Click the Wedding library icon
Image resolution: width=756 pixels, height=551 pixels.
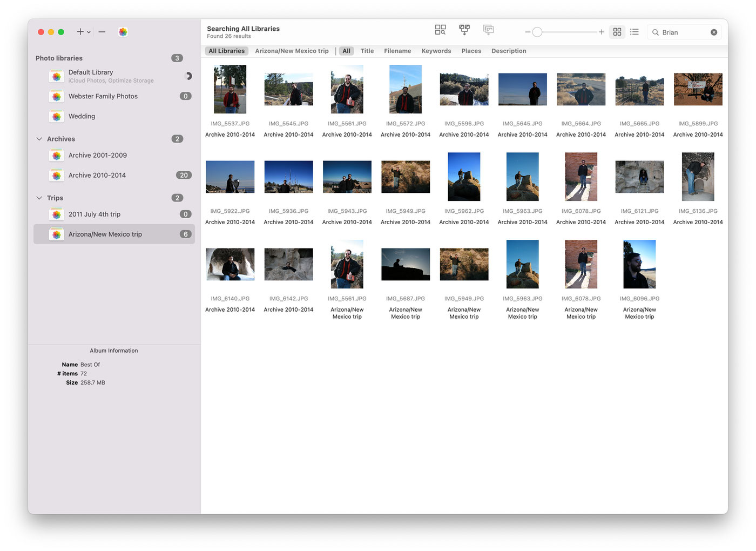(57, 116)
